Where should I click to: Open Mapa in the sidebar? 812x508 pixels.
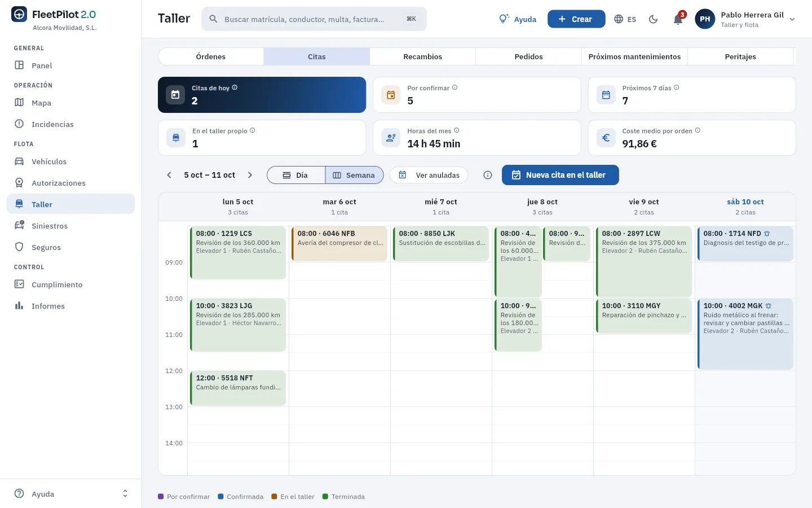pos(70,103)
